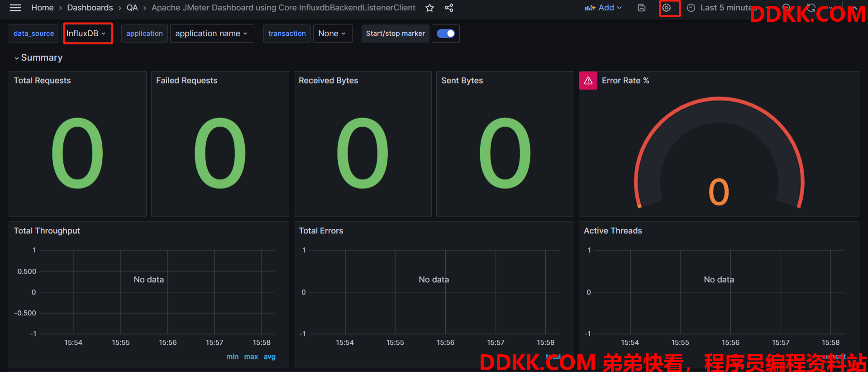Open the Add panel dropdown

pos(603,8)
